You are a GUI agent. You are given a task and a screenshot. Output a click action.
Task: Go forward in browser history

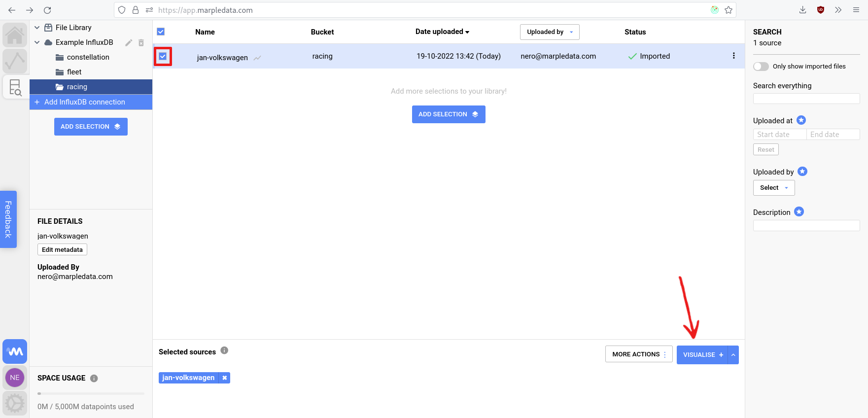click(30, 10)
